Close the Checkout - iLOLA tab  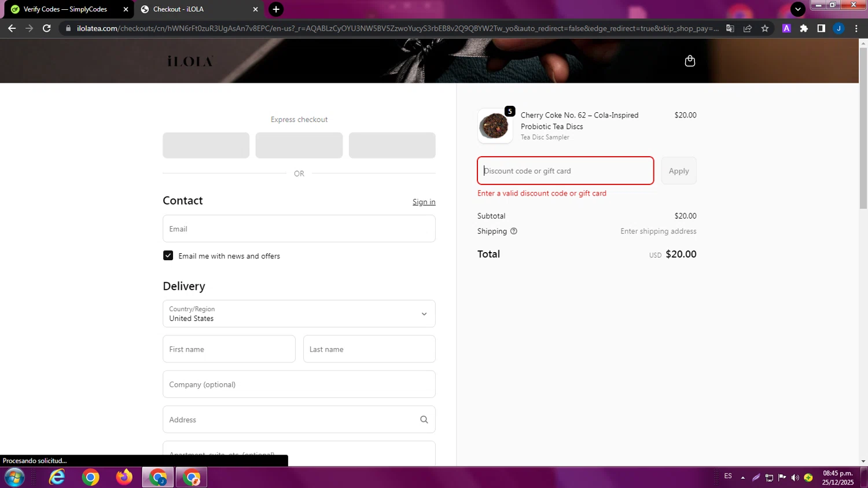[x=255, y=9]
